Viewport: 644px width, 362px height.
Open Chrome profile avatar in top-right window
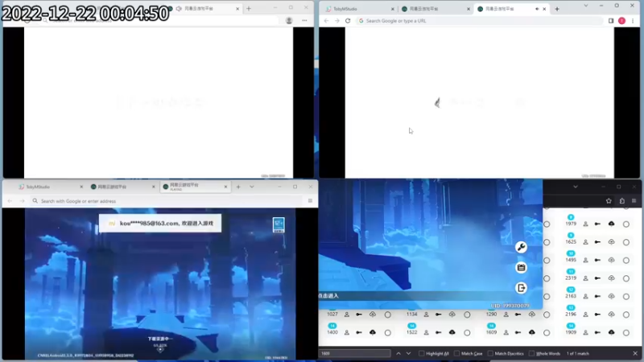point(621,21)
